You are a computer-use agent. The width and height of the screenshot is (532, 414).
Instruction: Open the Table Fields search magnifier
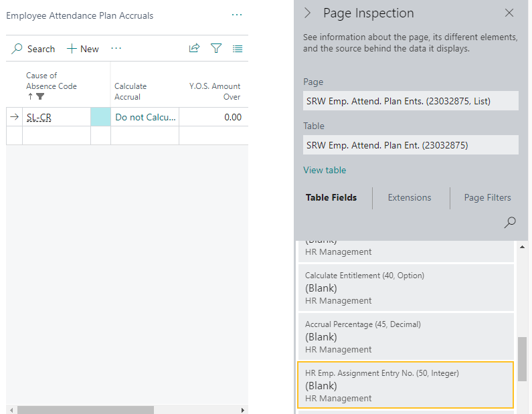point(510,223)
